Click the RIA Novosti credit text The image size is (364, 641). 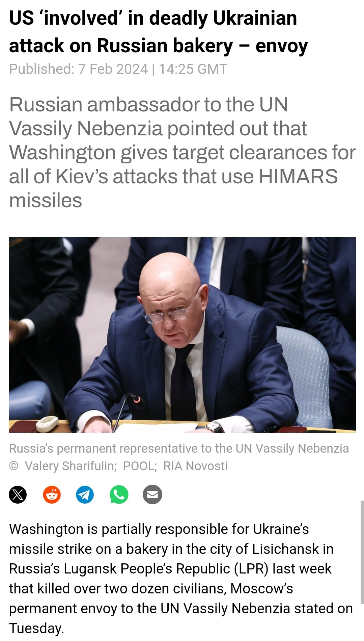tap(195, 466)
